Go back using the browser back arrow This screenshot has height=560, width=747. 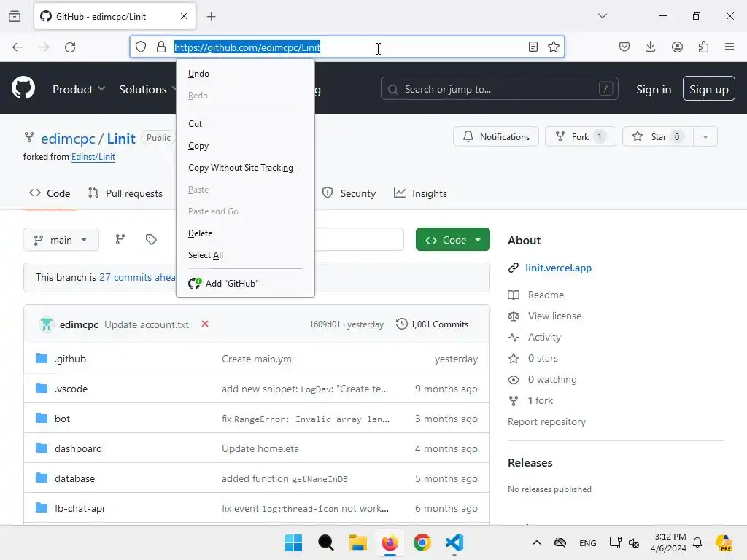click(x=18, y=47)
